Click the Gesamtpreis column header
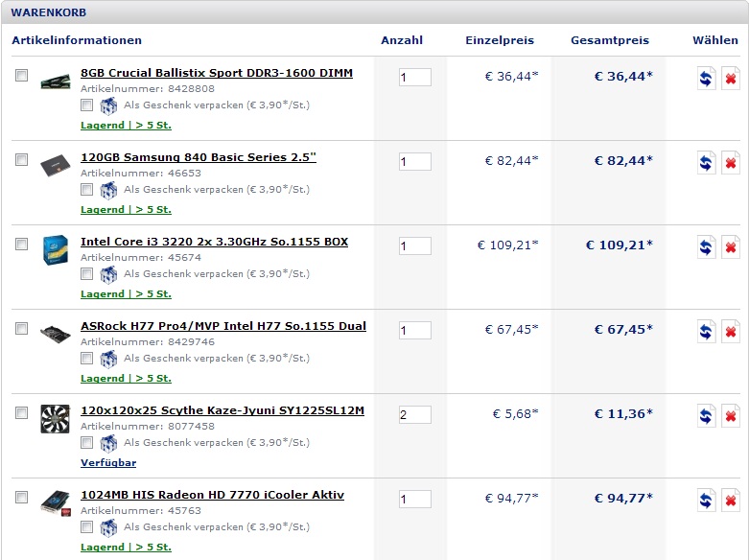This screenshot has width=749, height=560. click(x=610, y=40)
